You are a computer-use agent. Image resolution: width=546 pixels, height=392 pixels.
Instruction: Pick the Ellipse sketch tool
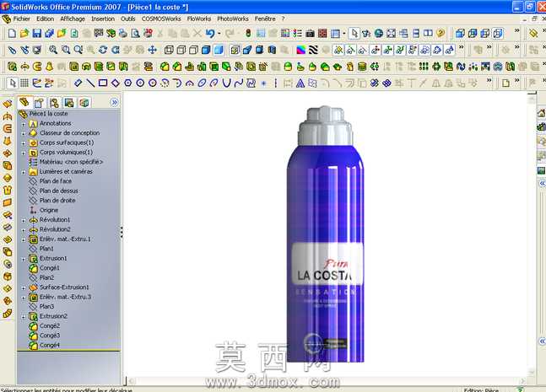[x=202, y=83]
